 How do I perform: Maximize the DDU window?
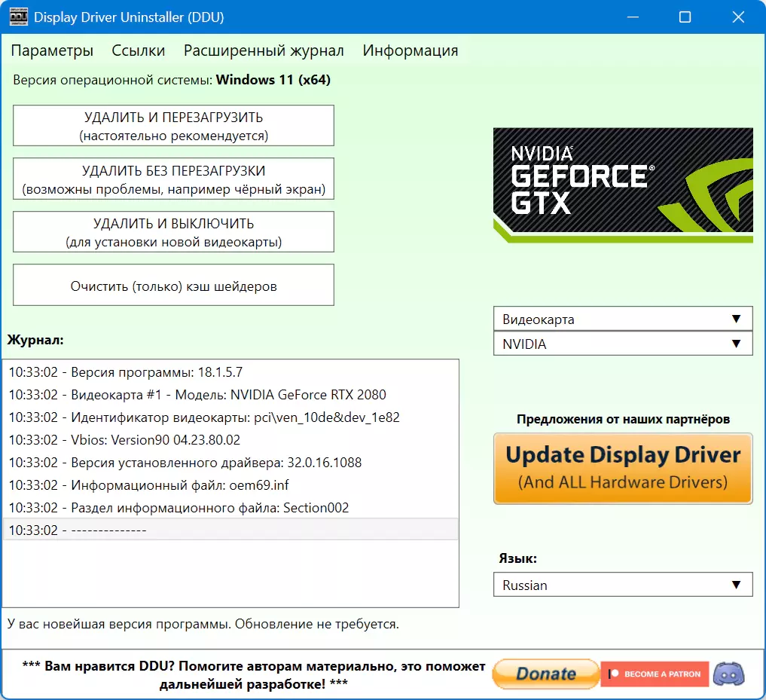[685, 17]
